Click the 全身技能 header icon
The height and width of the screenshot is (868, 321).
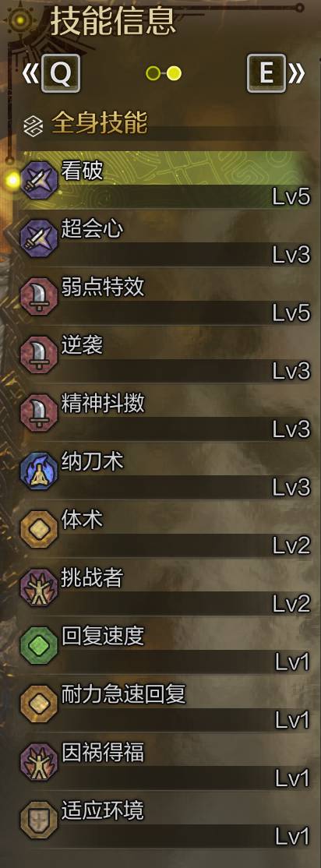pos(34,125)
